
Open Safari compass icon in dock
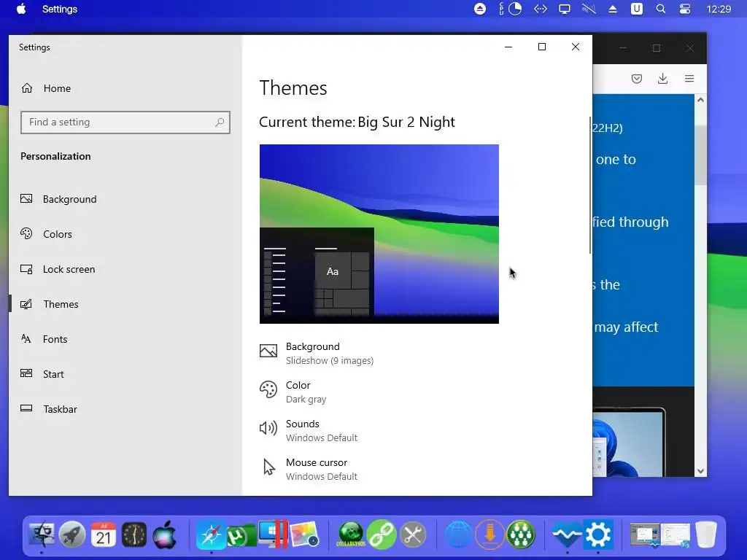click(x=211, y=534)
